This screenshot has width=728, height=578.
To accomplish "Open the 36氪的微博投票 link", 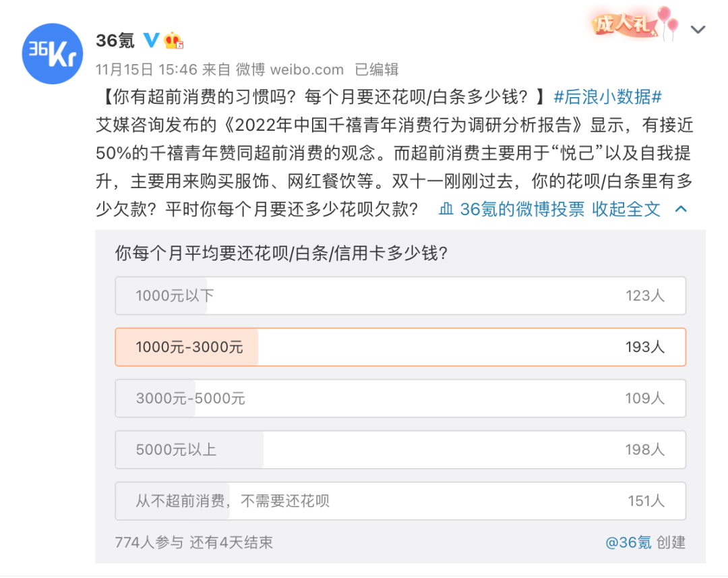I will [522, 209].
